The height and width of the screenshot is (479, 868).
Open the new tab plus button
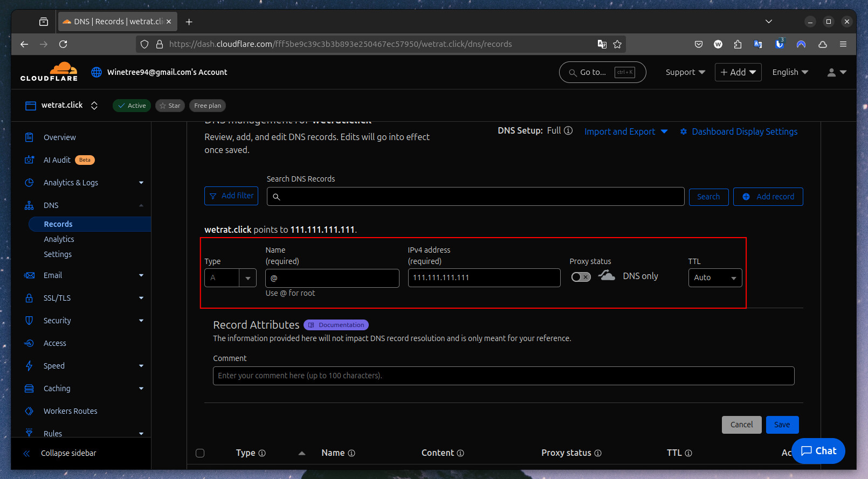(x=189, y=22)
